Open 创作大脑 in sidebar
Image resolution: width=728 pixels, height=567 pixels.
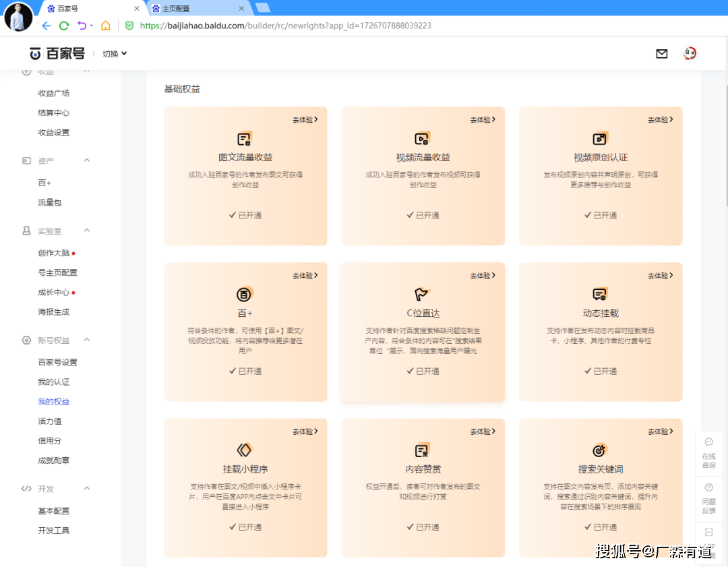pos(54,253)
